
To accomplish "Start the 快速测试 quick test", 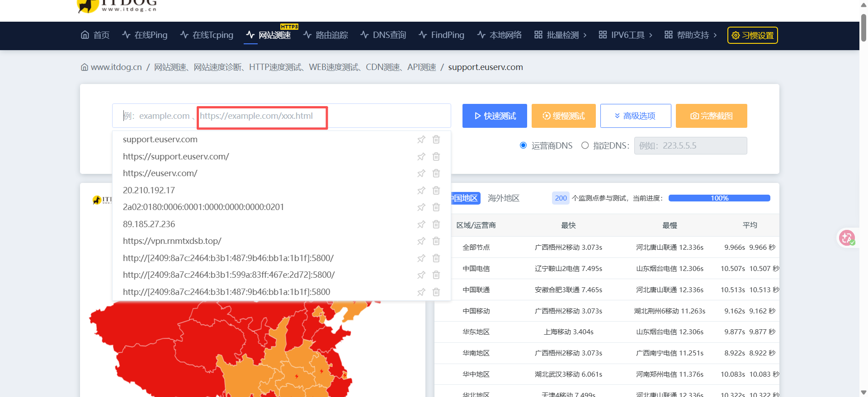I will point(495,116).
